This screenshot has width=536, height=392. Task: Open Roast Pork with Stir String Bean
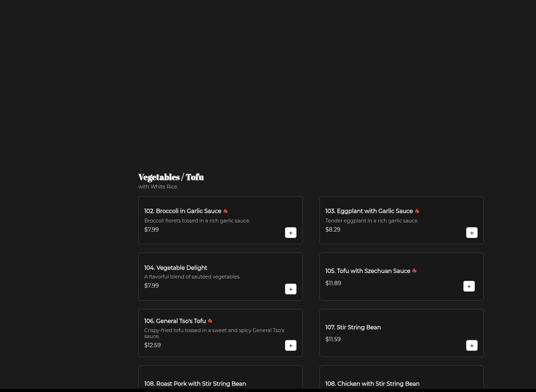pyautogui.click(x=195, y=384)
